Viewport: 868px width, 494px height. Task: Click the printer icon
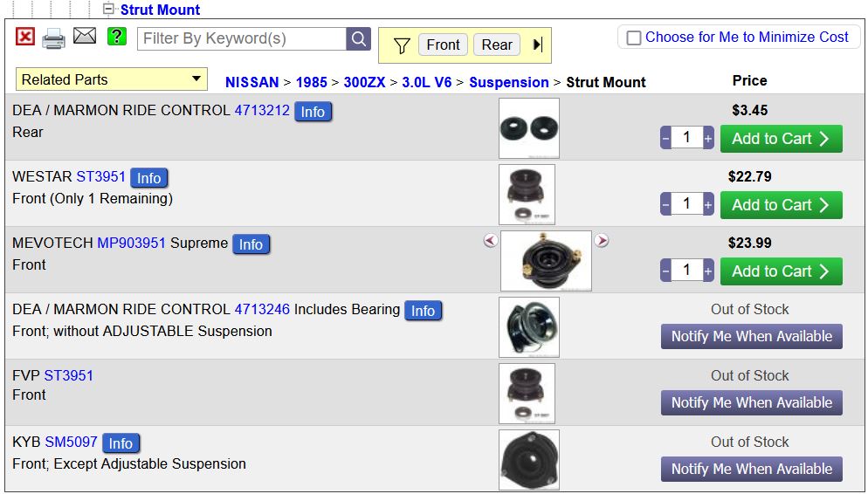pos(53,38)
